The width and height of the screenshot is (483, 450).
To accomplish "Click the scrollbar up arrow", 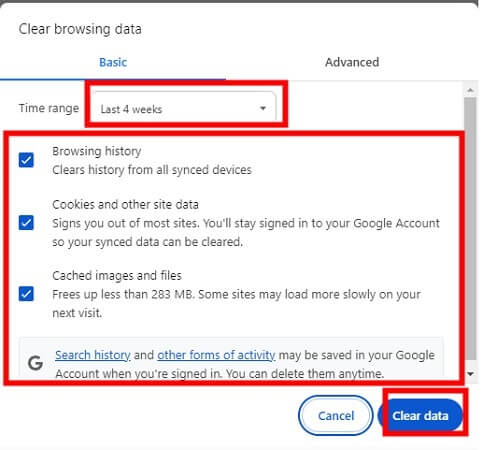I will (x=470, y=90).
